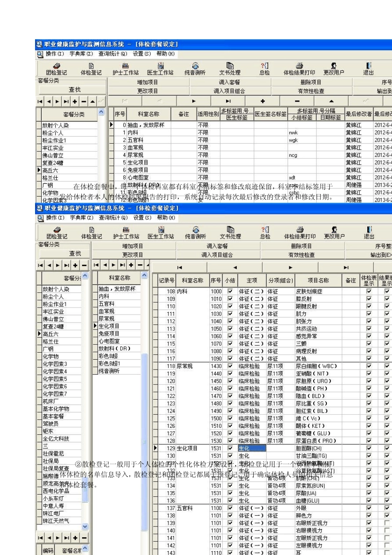Open 字典库(Z) menu in the upper window
Image resolution: width=392 pixels, height=555 pixels.
click(81, 54)
